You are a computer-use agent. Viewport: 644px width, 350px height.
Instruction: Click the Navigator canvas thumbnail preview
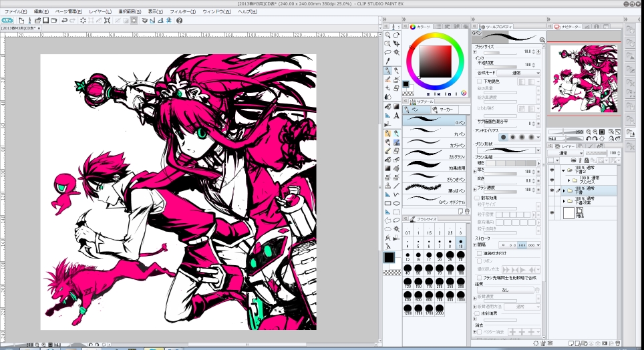(584, 78)
